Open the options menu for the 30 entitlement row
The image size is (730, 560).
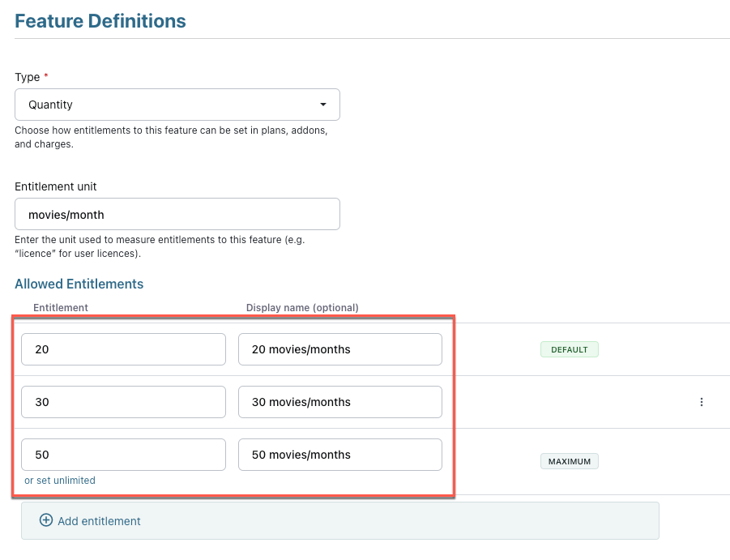[701, 402]
